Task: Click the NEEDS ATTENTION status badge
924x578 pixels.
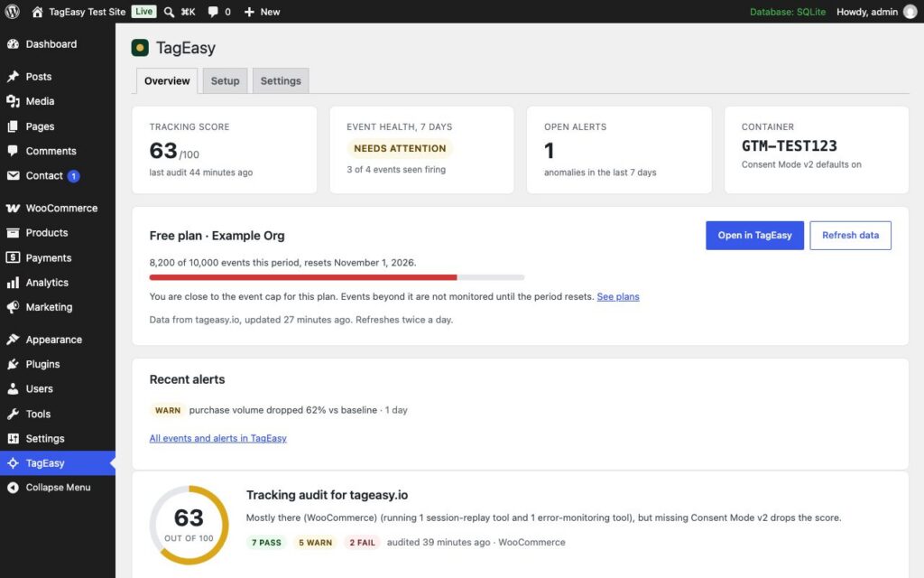Action: point(400,149)
